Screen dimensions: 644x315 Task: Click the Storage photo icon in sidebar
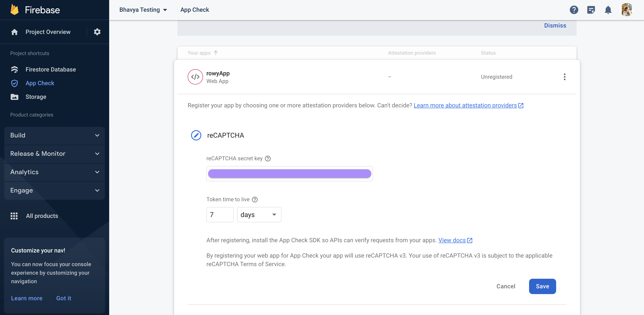coord(14,96)
